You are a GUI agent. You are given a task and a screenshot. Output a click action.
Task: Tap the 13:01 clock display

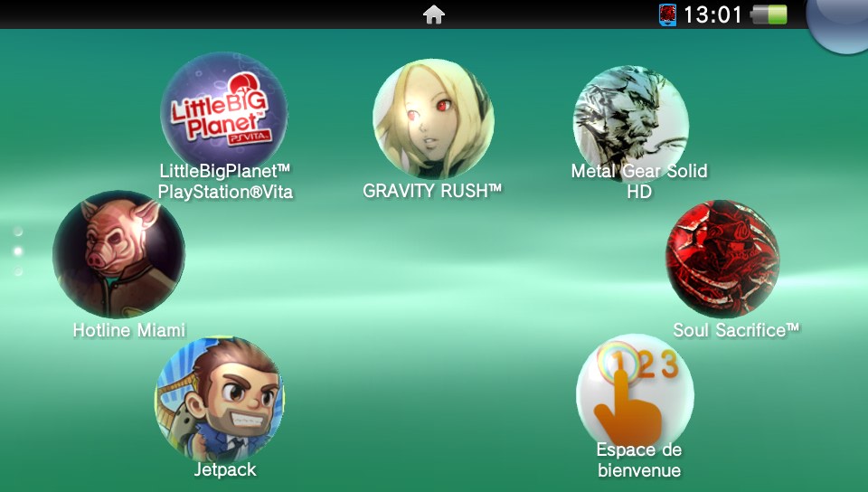[712, 15]
